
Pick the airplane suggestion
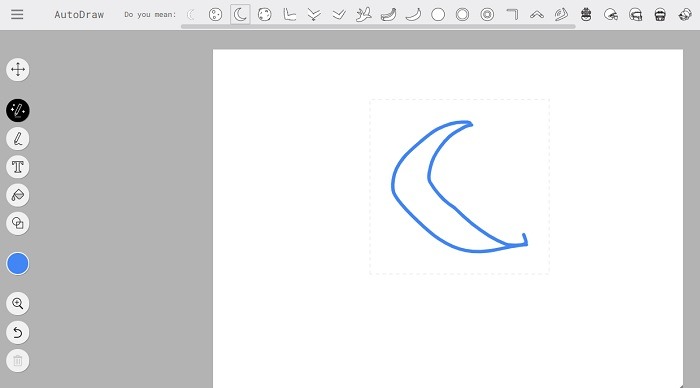364,15
